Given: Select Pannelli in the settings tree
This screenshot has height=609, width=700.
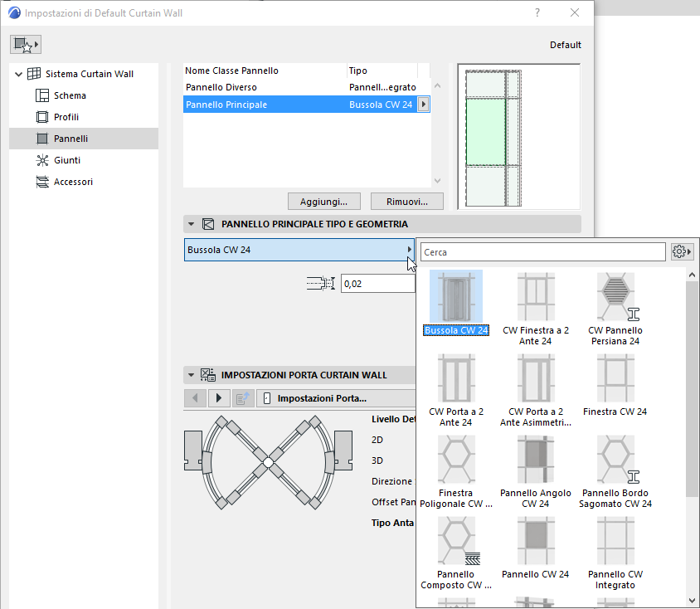Looking at the screenshot, I should (x=84, y=139).
